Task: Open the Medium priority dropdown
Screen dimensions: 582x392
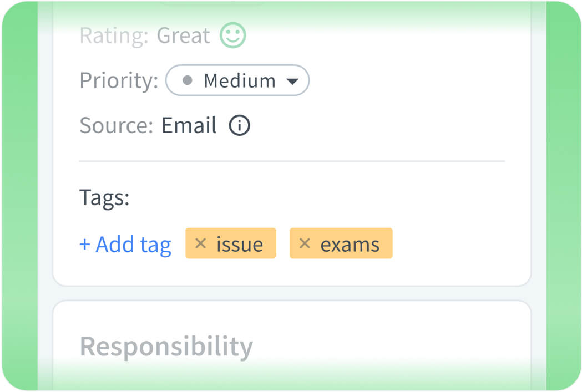Action: 237,80
